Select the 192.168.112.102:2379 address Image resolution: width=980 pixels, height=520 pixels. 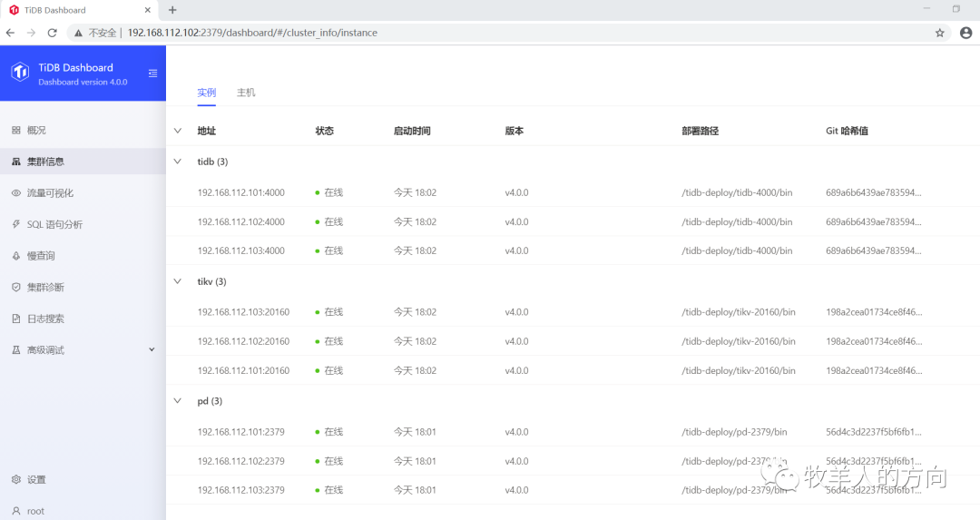[241, 461]
